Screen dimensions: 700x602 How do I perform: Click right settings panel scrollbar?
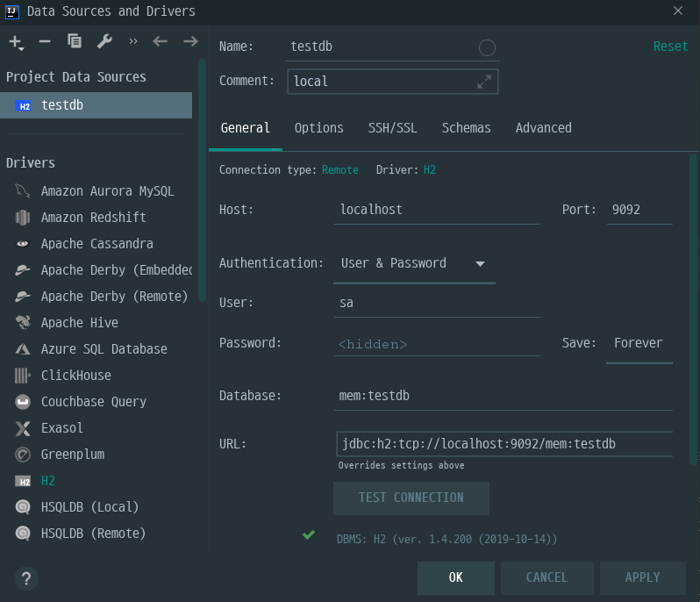[693, 308]
